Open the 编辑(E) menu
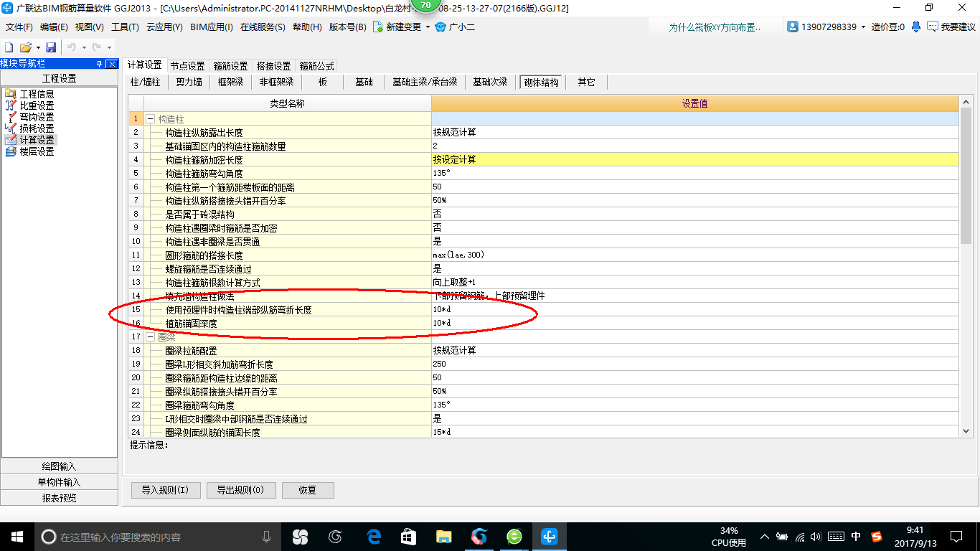Viewport: 980px width, 551px height. coord(54,27)
